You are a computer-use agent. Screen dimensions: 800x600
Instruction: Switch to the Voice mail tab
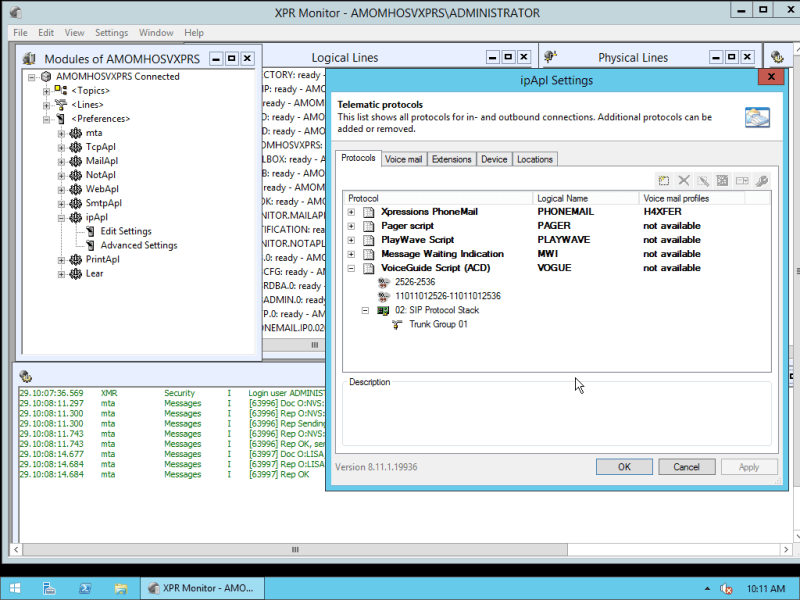tap(403, 159)
